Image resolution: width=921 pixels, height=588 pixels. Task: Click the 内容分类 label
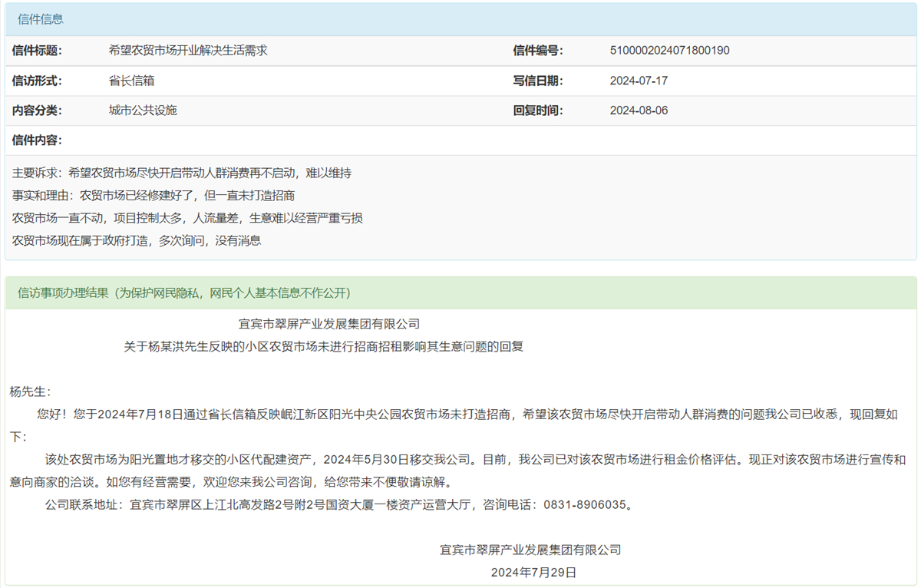tap(37, 111)
